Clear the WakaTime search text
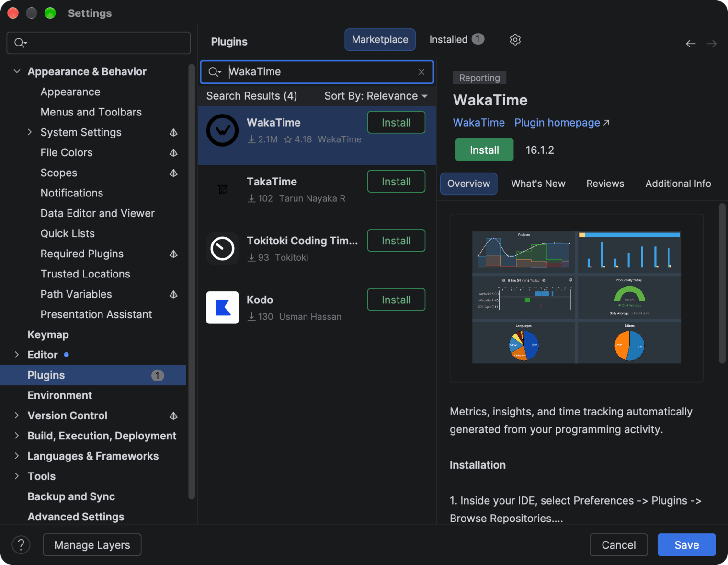Screen dimensions: 728x565 tap(421, 72)
